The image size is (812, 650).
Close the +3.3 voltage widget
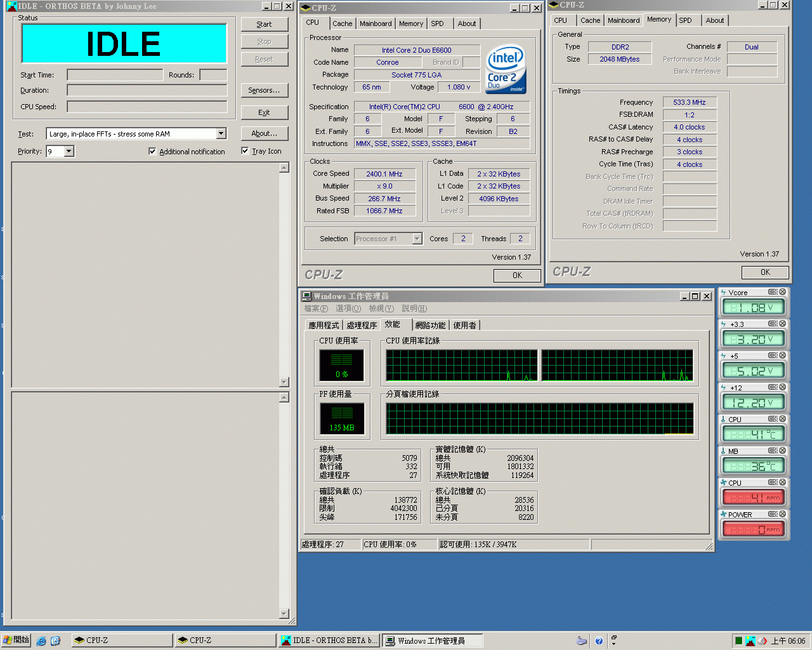782,324
